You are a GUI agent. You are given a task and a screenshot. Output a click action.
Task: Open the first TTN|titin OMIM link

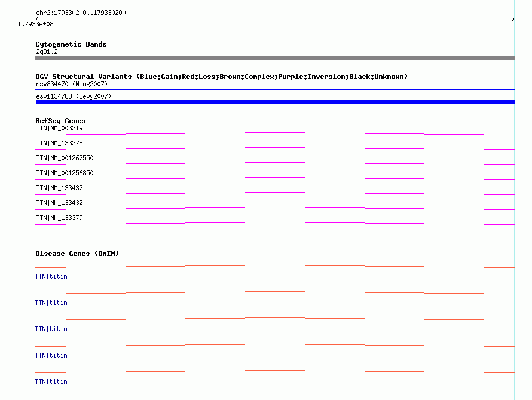51,276
